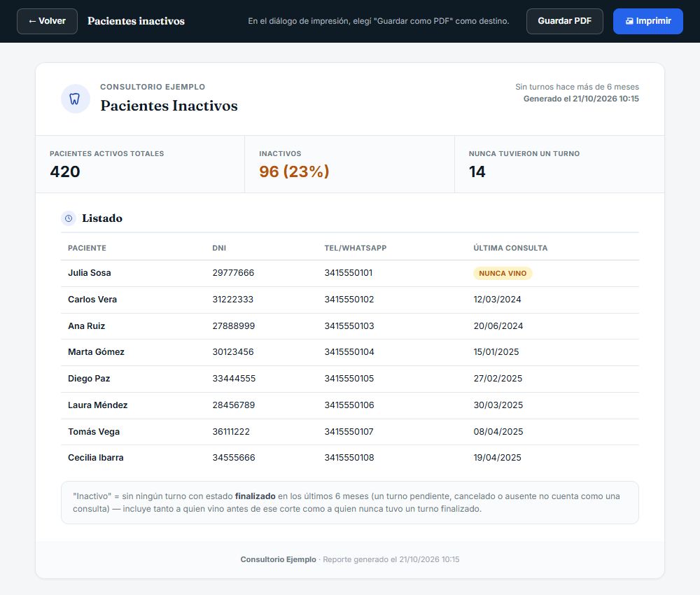Click the Tel/WhatsApp column header
700x595 pixels.
tap(356, 248)
